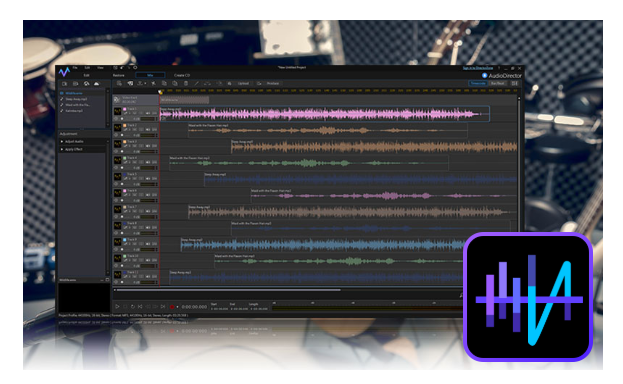Click the video track icon

coord(117,99)
